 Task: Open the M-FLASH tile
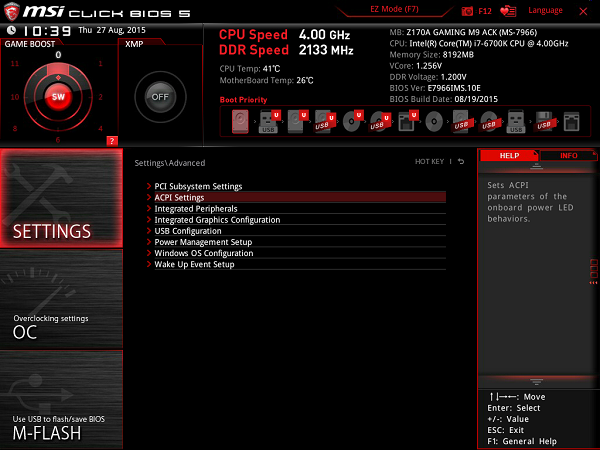(x=62, y=399)
